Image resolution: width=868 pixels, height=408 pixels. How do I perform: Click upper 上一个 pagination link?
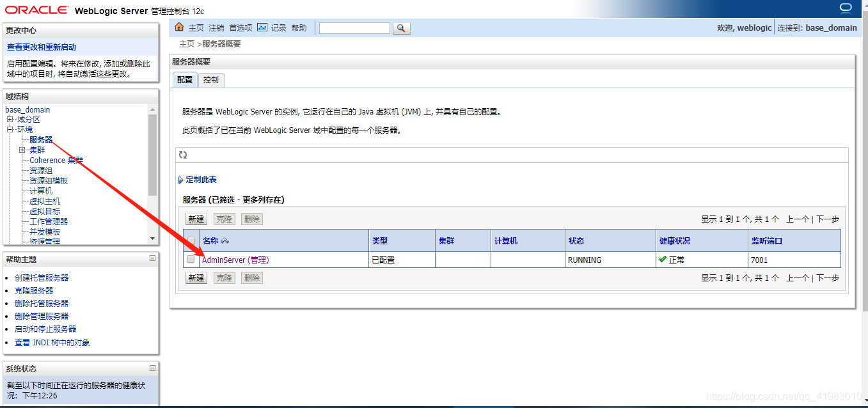798,219
